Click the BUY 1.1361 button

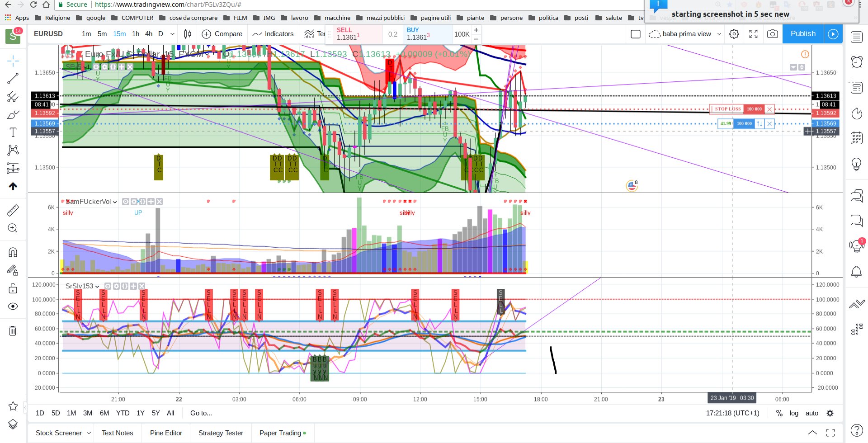(427, 34)
